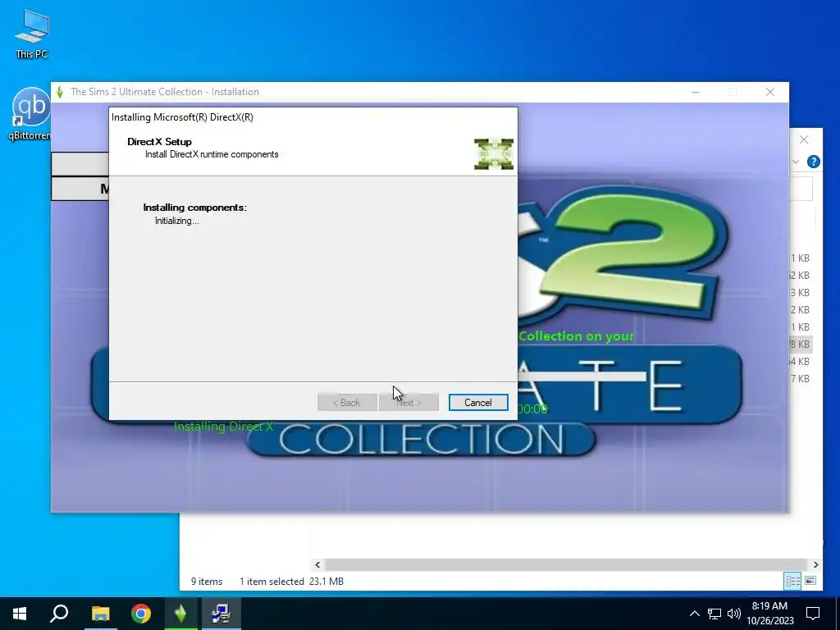Open the volume control tray icon

(734, 614)
